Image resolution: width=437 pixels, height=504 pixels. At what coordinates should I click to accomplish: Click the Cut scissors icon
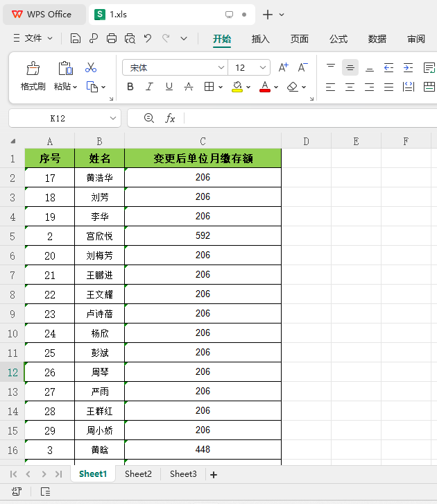click(91, 67)
